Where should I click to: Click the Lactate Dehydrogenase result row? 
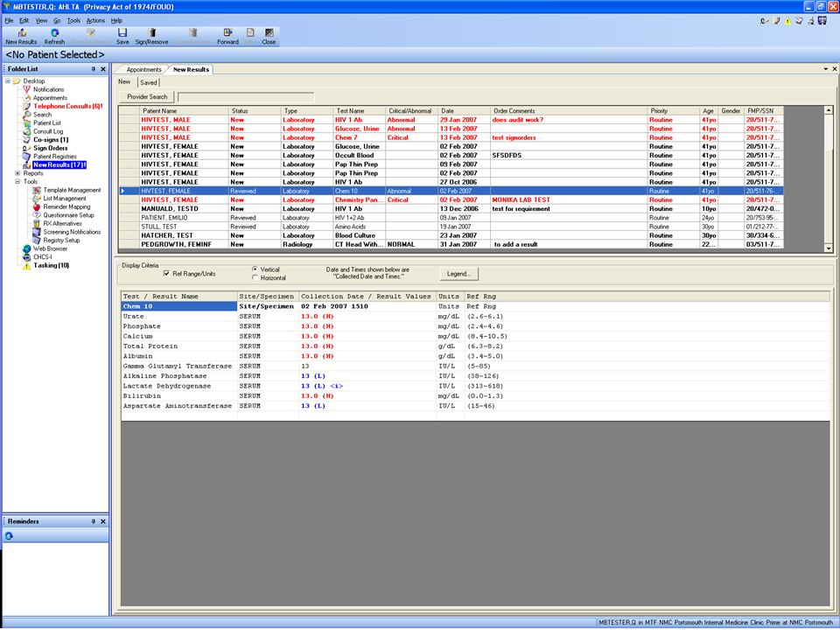click(475, 386)
